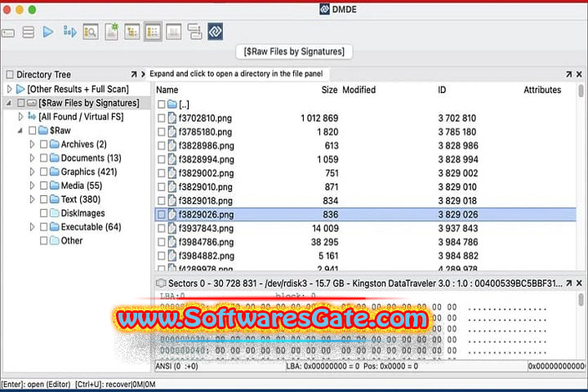Tick the checkbox for f3984786.png

[161, 242]
